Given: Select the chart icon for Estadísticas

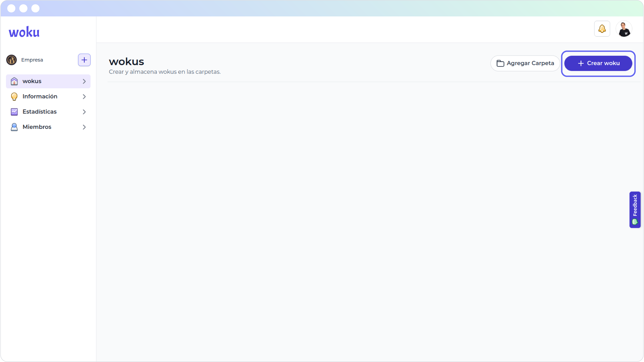Looking at the screenshot, I should coord(14,112).
